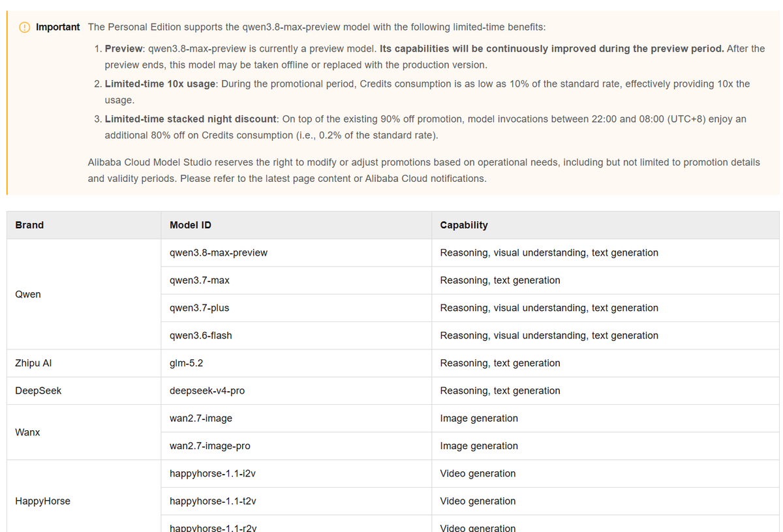Click the 'Preview' bold heading in item 1

pos(124,49)
